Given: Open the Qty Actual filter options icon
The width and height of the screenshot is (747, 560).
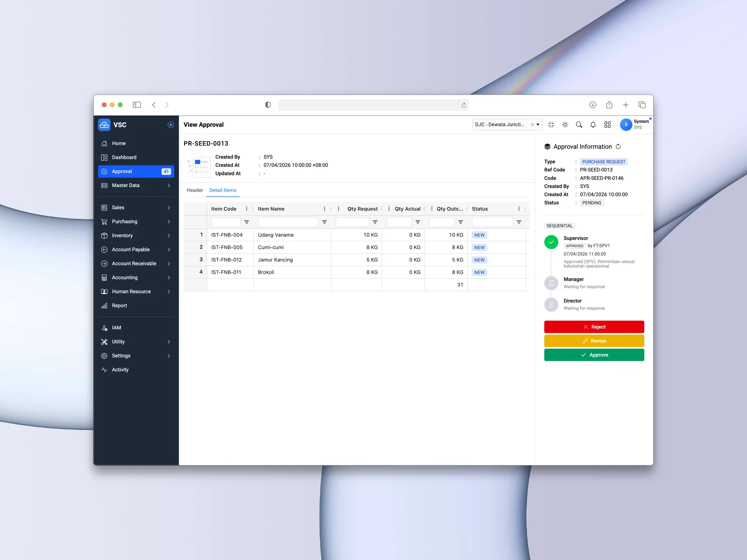Looking at the screenshot, I should pyautogui.click(x=418, y=222).
